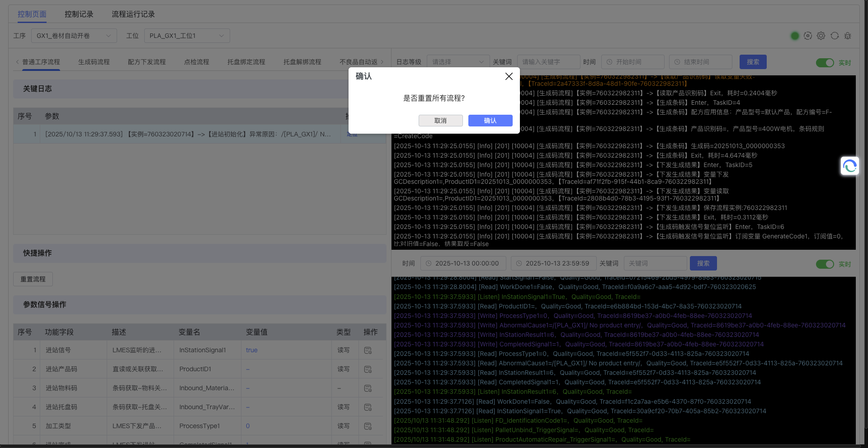The width and height of the screenshot is (868, 448).
Task: Click the green connection status indicator
Action: [795, 36]
